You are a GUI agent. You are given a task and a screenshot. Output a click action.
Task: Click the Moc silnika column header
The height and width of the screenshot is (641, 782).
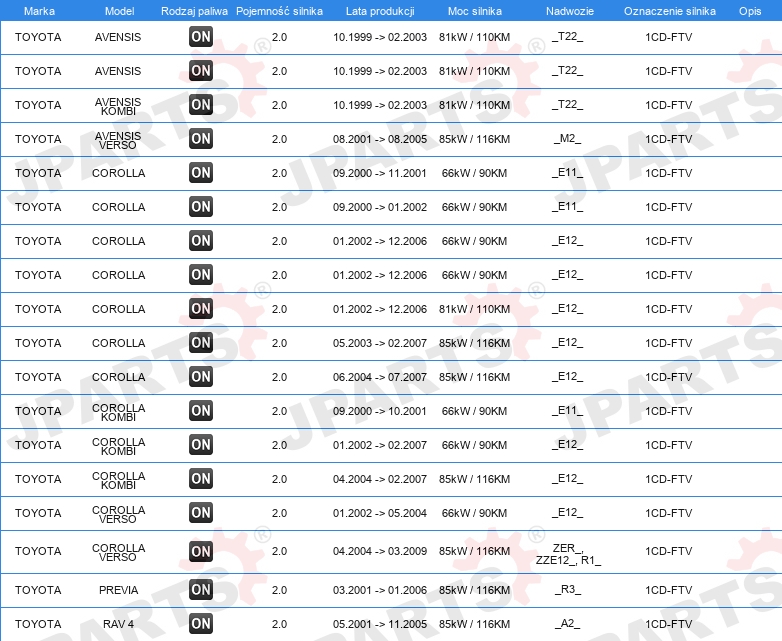475,11
